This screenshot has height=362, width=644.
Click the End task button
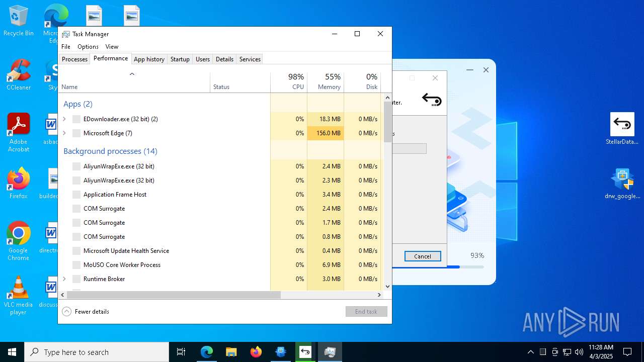(x=366, y=312)
